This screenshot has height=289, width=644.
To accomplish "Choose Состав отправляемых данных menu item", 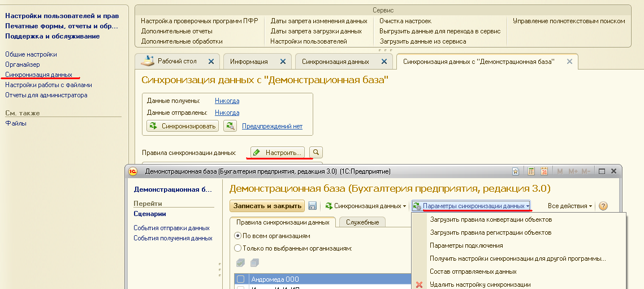I will coord(473,271).
